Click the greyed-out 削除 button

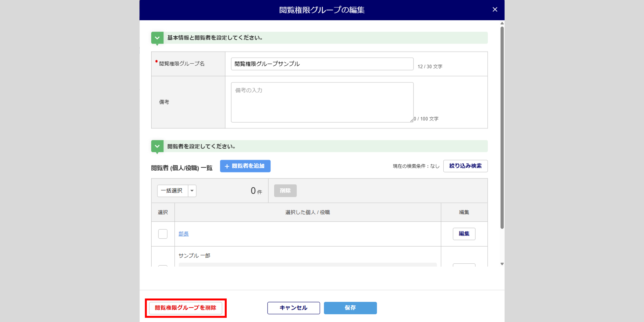(285, 191)
